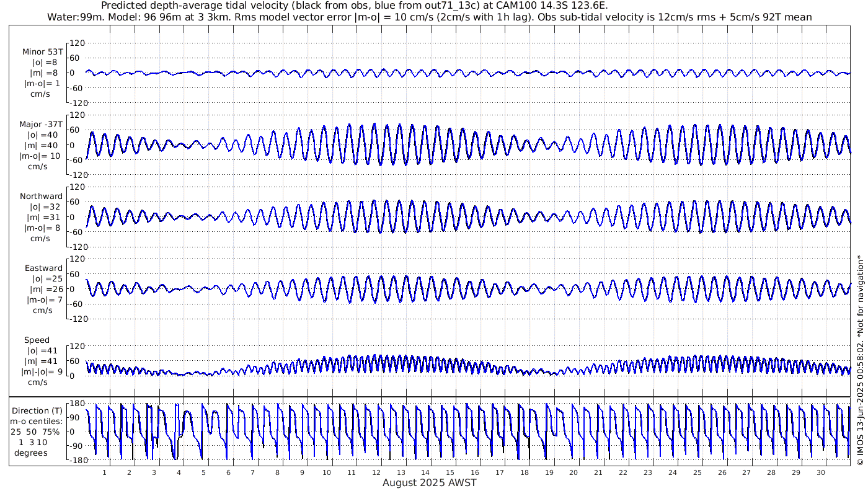The height and width of the screenshot is (496, 868).
Task: Click day '9' on the date axis
Action: click(x=303, y=472)
